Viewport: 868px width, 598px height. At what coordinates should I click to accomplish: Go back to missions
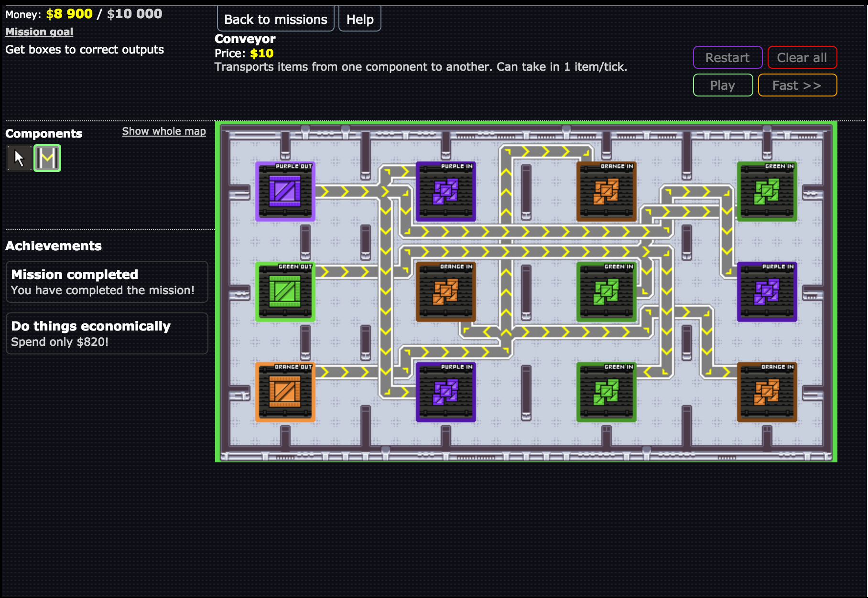click(x=276, y=20)
